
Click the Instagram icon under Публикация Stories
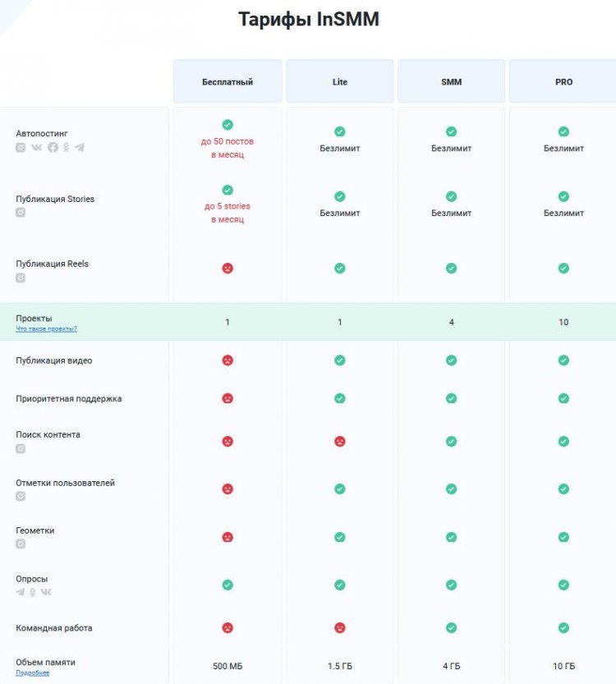point(21,213)
